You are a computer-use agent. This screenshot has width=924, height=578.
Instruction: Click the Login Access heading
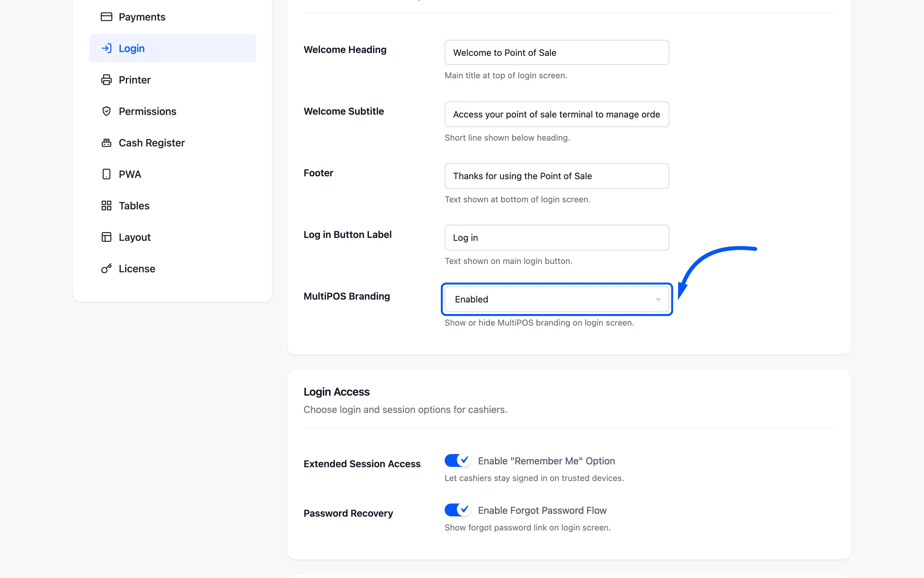[336, 392]
